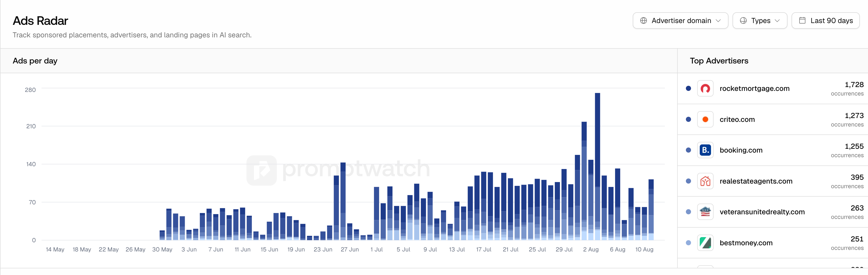Click the 280 y-axis value
The height and width of the screenshot is (275, 868).
point(30,90)
